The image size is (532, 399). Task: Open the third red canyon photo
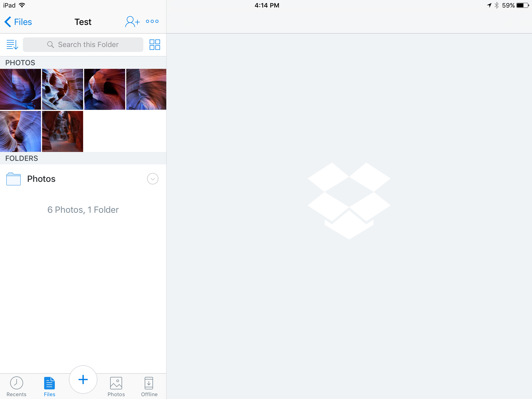click(105, 89)
